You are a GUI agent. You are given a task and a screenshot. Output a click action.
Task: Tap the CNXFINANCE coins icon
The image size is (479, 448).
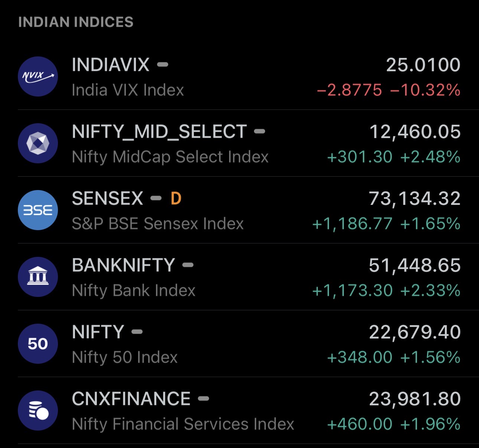38,411
